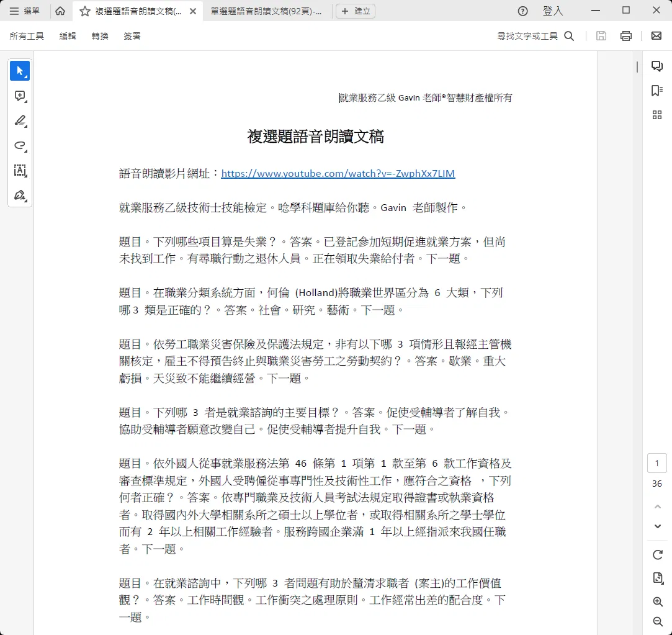Choose the add comment tool

pyautogui.click(x=20, y=96)
